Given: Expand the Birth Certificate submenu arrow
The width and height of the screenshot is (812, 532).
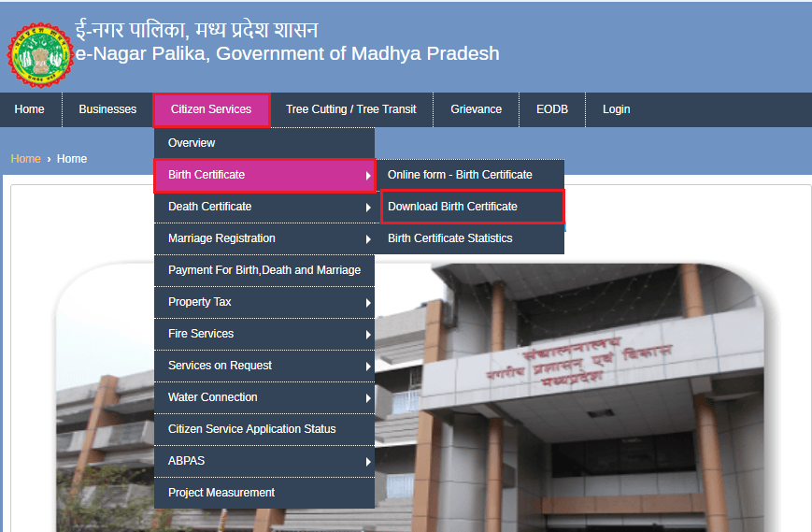Looking at the screenshot, I should click(x=368, y=176).
